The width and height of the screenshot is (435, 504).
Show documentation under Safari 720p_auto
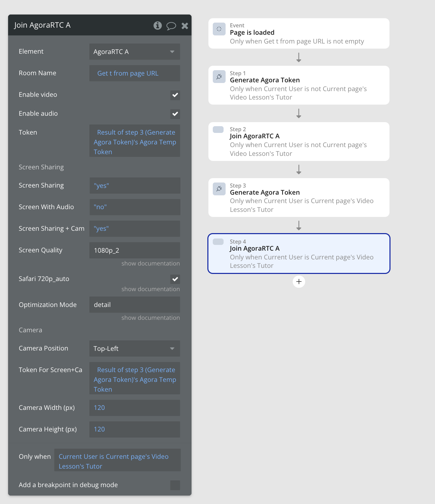150,289
